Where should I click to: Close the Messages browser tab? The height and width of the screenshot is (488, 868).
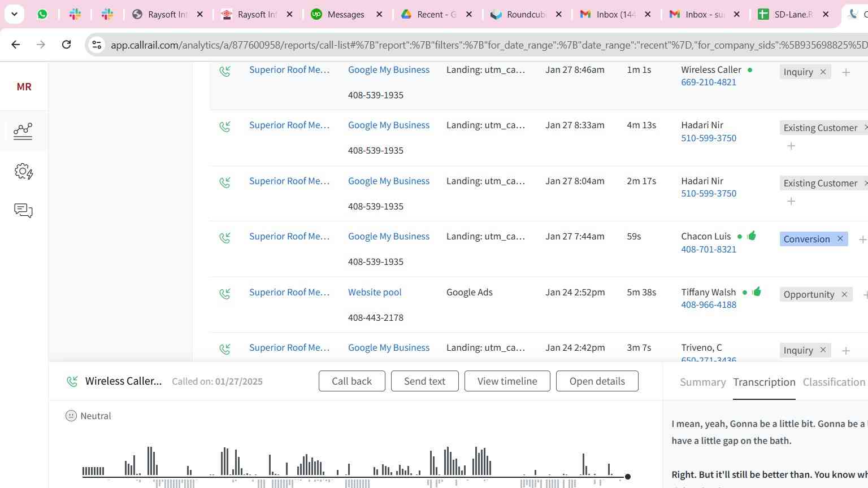click(x=379, y=14)
